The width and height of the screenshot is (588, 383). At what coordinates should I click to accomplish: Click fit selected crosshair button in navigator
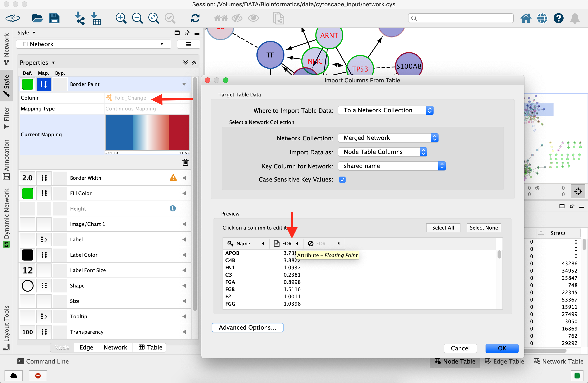point(578,191)
